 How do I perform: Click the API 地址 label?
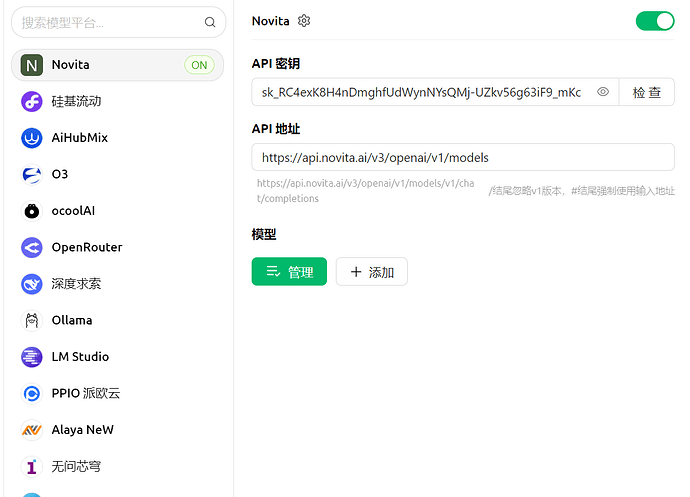(x=276, y=129)
